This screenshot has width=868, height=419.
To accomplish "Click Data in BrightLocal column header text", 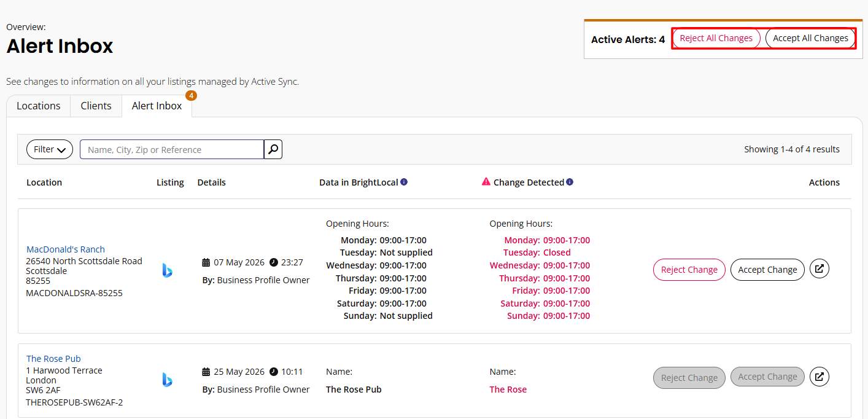I will coord(358,182).
